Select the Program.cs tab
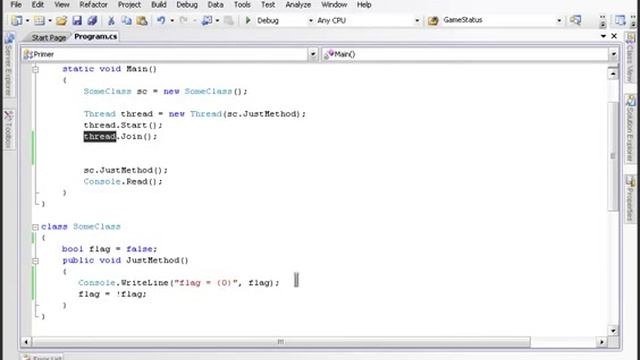The width and height of the screenshot is (640, 360). (96, 36)
